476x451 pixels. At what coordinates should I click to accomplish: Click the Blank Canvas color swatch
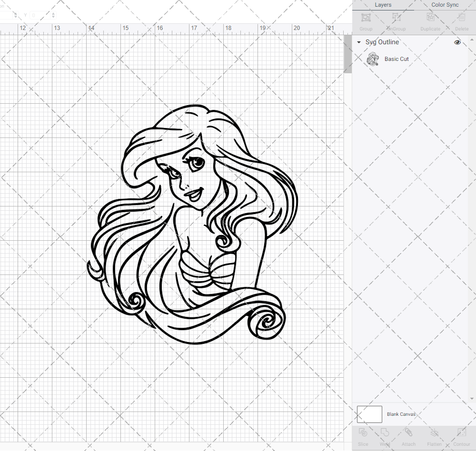point(369,414)
